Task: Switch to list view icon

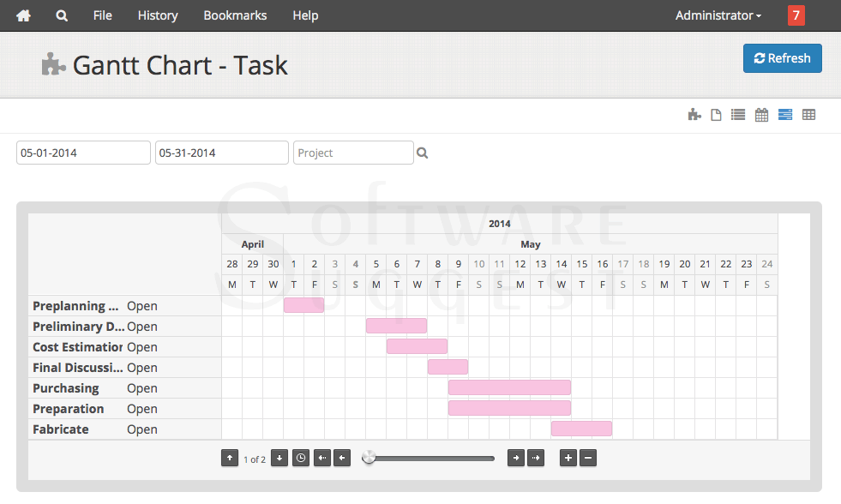Action: tap(738, 115)
